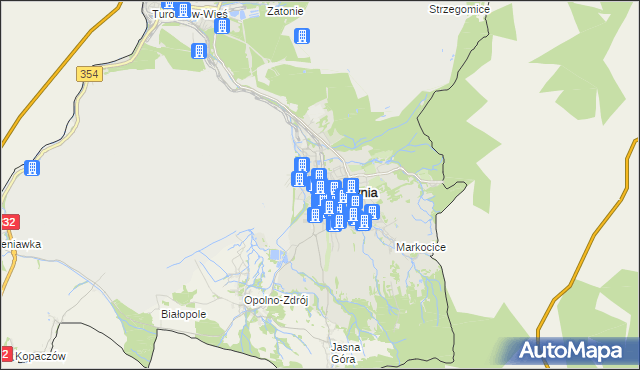This screenshot has width=640, height=370.
Task: Select building marker overlapping Turoszów-Wieś label
Action: coord(183,10)
